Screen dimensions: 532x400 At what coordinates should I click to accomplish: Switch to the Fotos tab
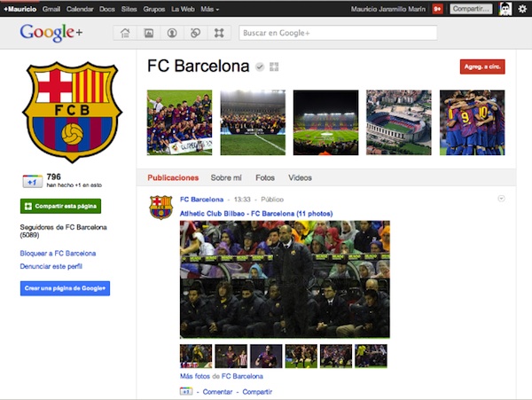click(265, 177)
